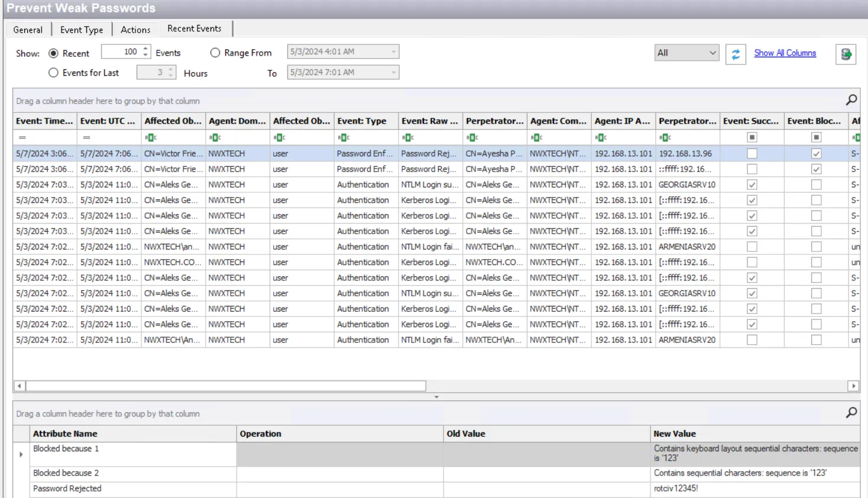Sort by New Value column header
Viewport: 868px width, 498px height.
coord(755,434)
